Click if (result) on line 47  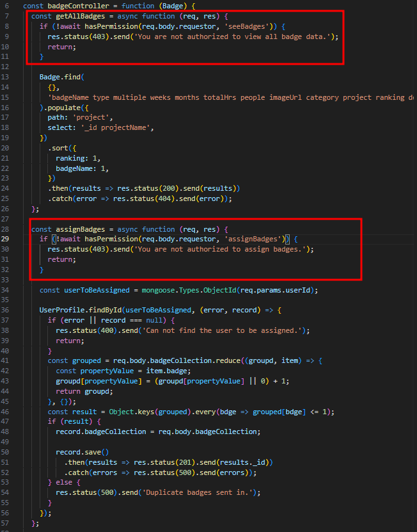70,421
